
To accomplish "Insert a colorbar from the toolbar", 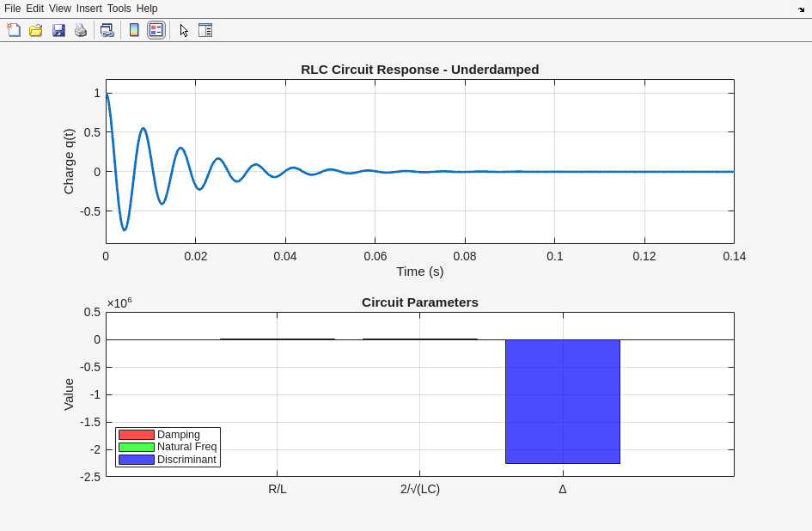I will [x=134, y=30].
